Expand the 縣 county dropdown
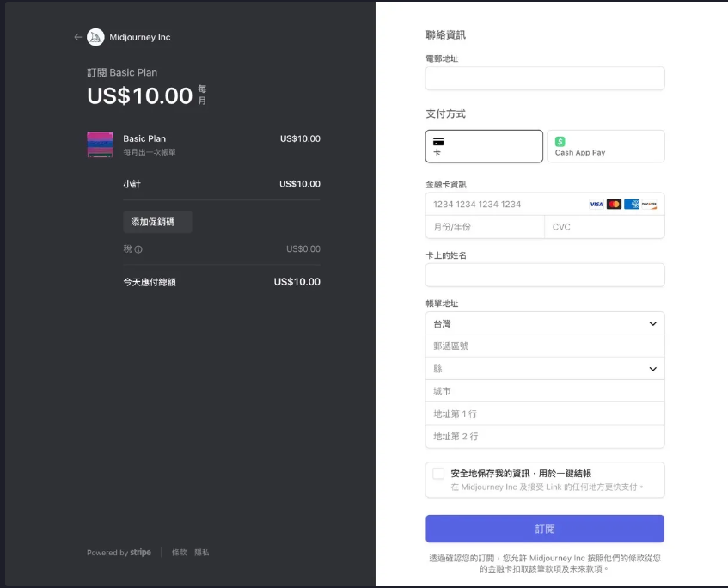 coord(545,369)
